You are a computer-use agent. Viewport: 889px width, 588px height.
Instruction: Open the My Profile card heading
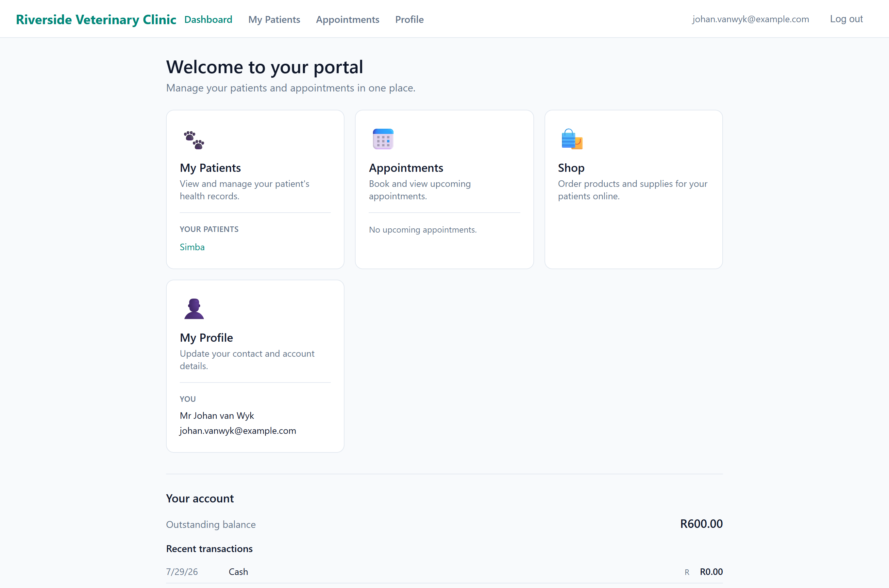pyautogui.click(x=206, y=337)
